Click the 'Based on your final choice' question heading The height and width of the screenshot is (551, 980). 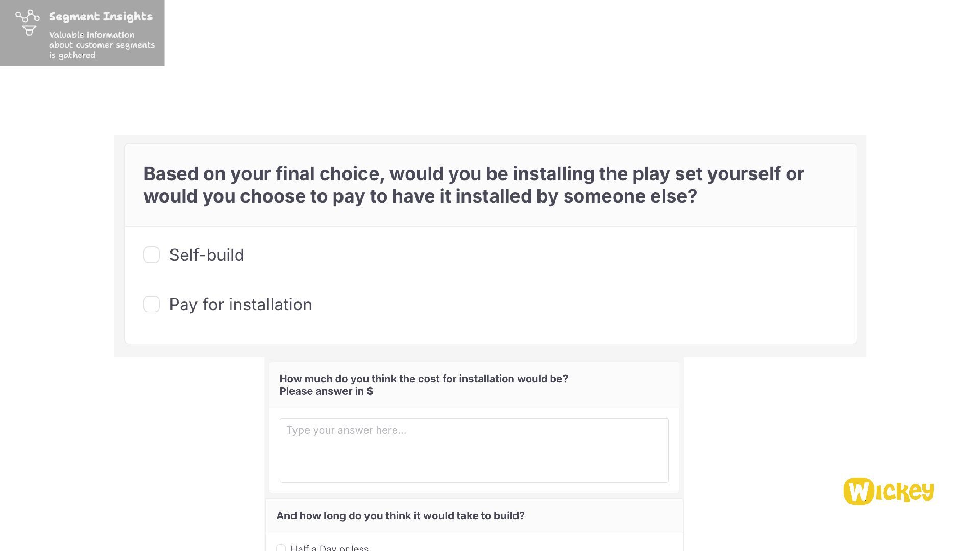coord(473,185)
